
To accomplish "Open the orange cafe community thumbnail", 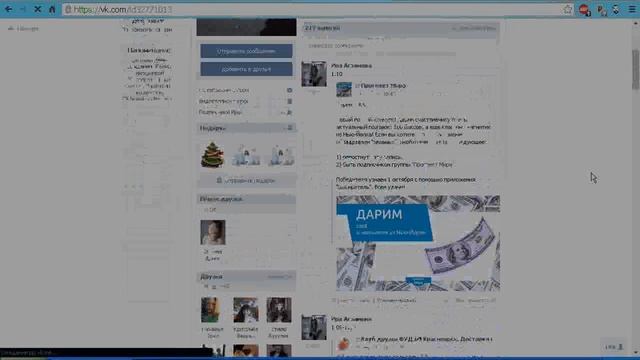I will pos(344,344).
